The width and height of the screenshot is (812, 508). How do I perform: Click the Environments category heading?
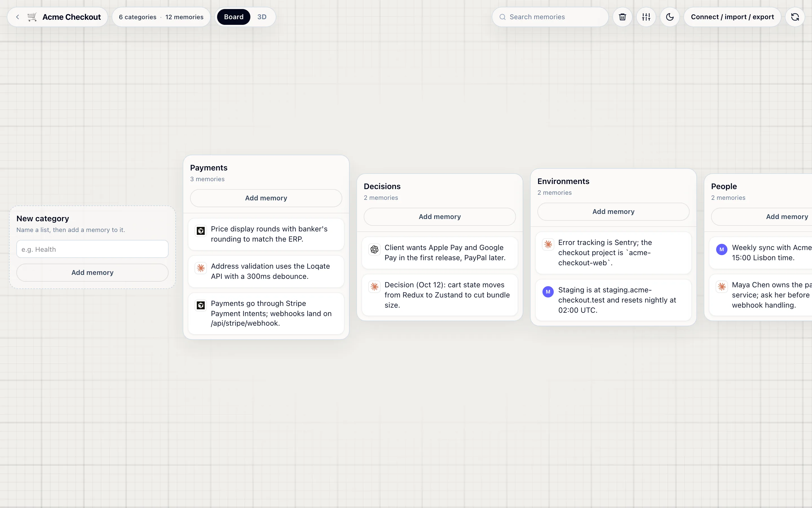click(x=563, y=181)
